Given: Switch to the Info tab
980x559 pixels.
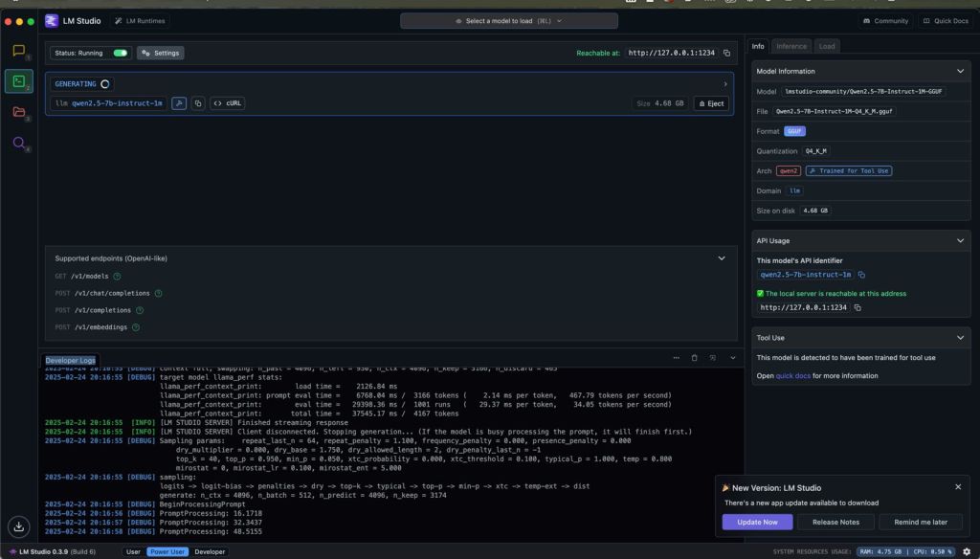Looking at the screenshot, I should click(758, 46).
